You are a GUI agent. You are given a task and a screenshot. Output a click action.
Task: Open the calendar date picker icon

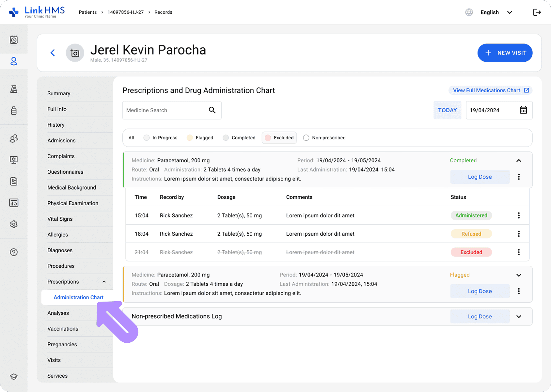pyautogui.click(x=523, y=110)
